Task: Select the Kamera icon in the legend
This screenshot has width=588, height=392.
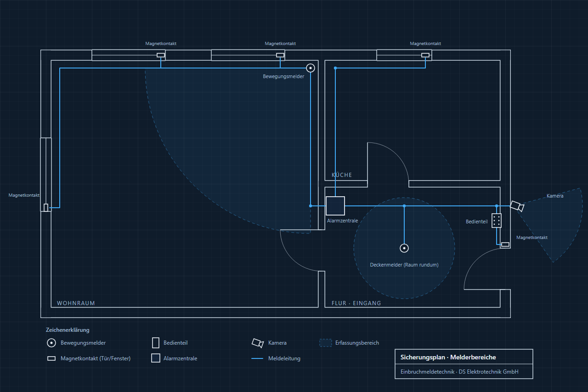Action: (258, 343)
